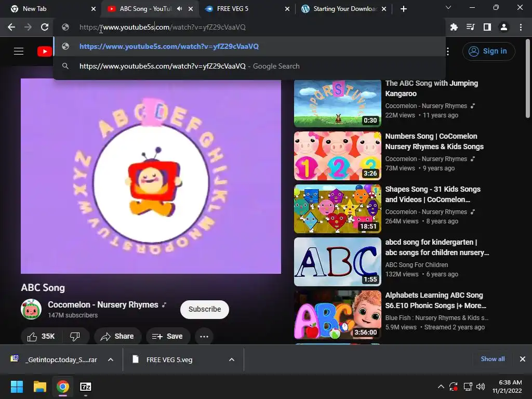Select the Google Search suggestion
This screenshot has width=532, height=399.
pyautogui.click(x=249, y=66)
